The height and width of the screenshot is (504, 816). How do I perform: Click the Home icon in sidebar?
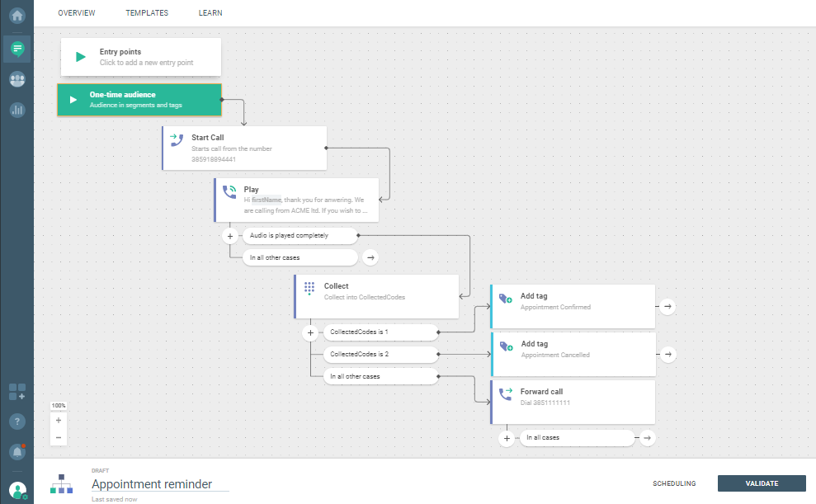(x=17, y=16)
